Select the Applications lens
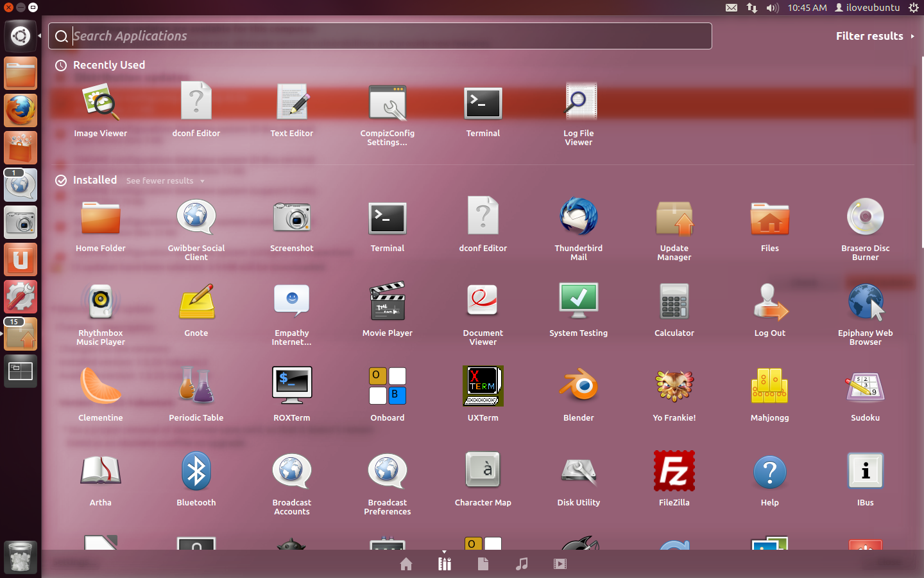Image resolution: width=924 pixels, height=578 pixels. point(445,564)
